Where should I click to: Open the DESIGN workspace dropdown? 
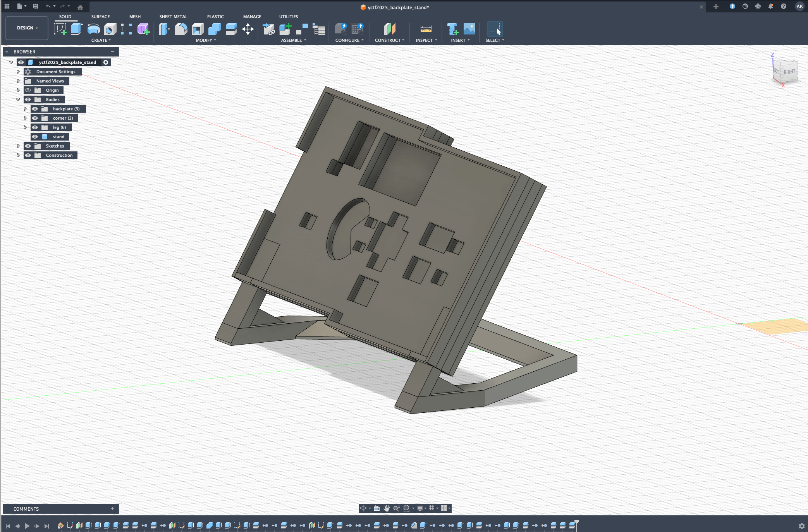tap(27, 28)
